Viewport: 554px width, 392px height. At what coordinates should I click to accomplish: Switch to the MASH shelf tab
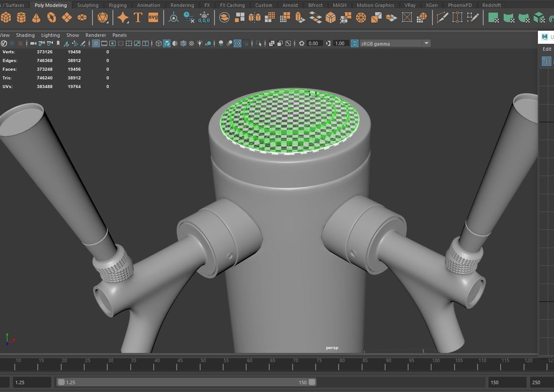coord(340,5)
